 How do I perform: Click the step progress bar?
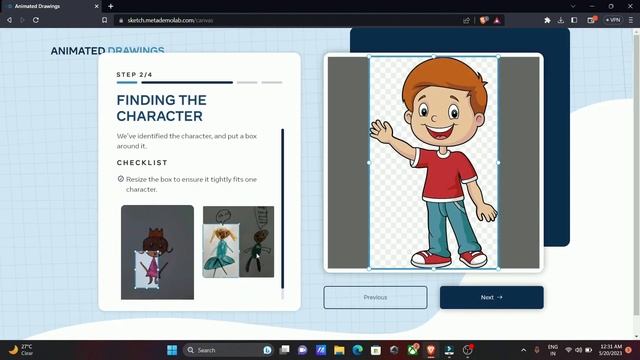pyautogui.click(x=199, y=82)
